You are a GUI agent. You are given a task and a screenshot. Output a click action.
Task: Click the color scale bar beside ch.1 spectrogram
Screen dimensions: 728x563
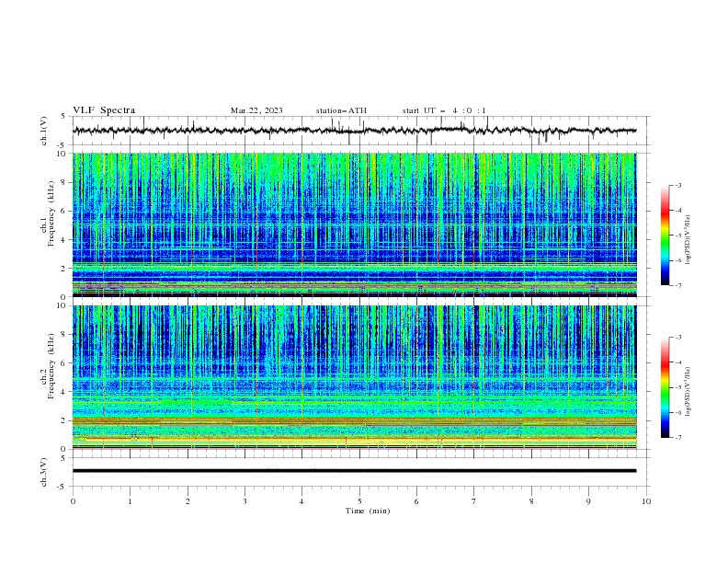tap(665, 236)
